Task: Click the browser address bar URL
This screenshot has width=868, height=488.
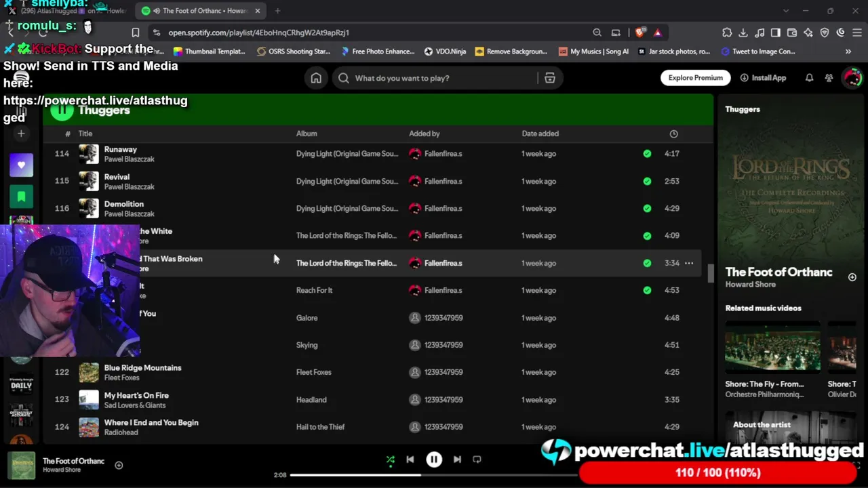Action: [x=259, y=33]
